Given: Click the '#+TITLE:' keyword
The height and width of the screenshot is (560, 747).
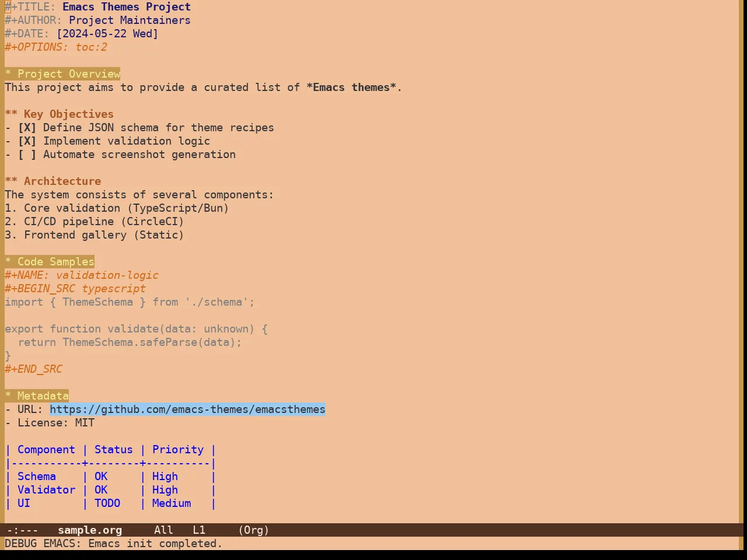Looking at the screenshot, I should click(x=30, y=7).
